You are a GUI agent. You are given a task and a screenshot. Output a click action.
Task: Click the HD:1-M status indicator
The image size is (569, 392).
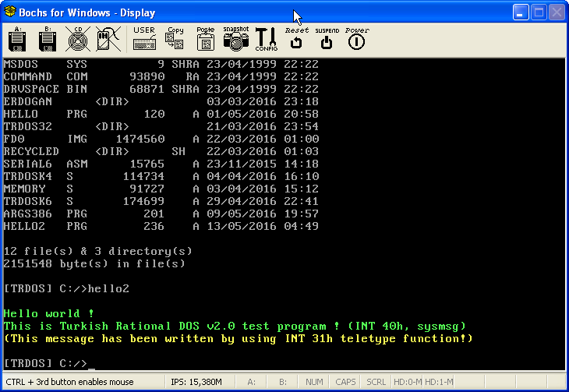tap(439, 382)
